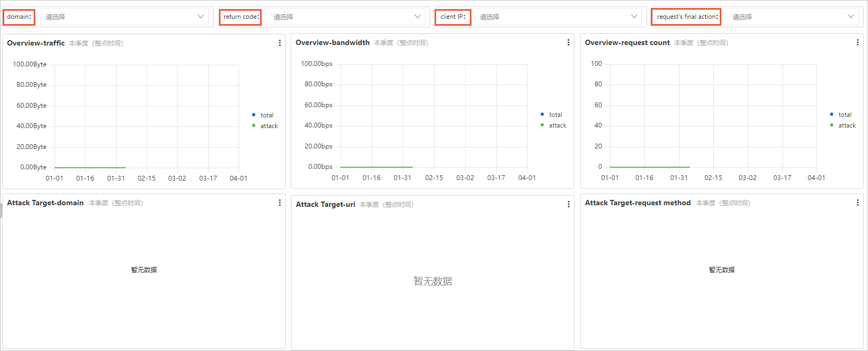
Task: Click the Attack Target-request method panel title
Action: point(638,203)
